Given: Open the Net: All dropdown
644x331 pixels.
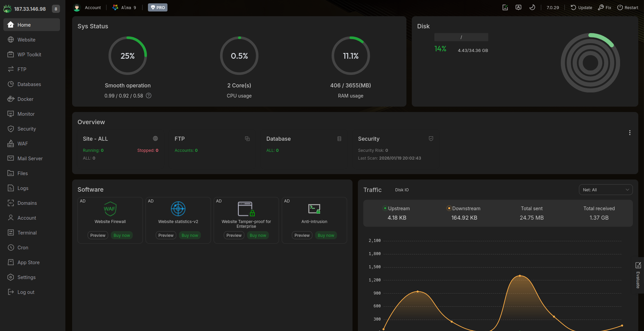Looking at the screenshot, I should pos(606,190).
